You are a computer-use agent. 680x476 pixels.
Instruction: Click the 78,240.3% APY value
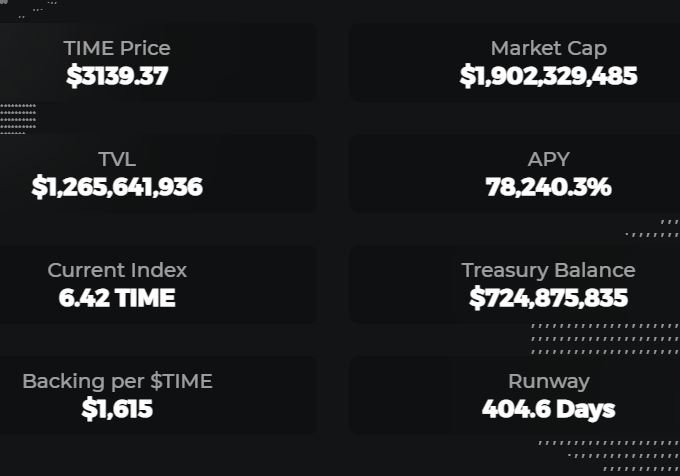click(549, 187)
